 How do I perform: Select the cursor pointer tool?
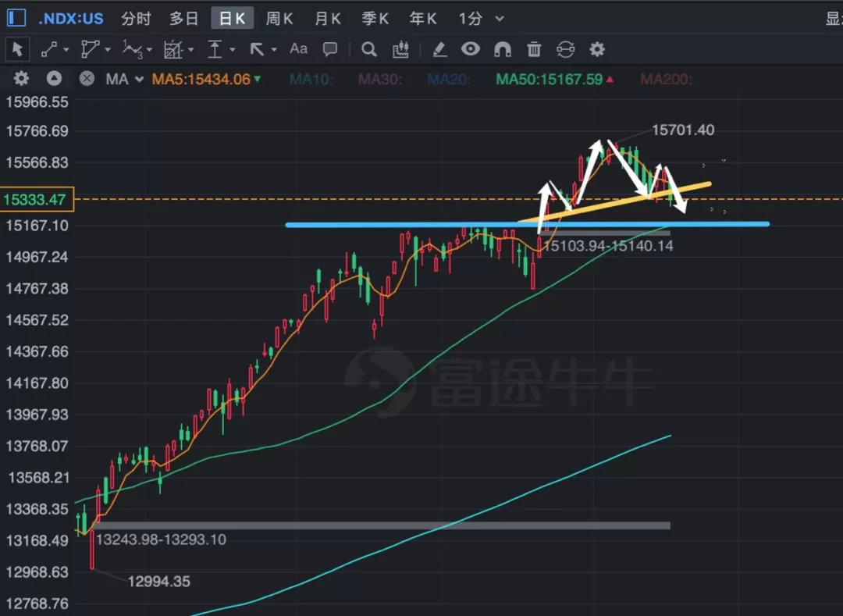click(x=17, y=49)
